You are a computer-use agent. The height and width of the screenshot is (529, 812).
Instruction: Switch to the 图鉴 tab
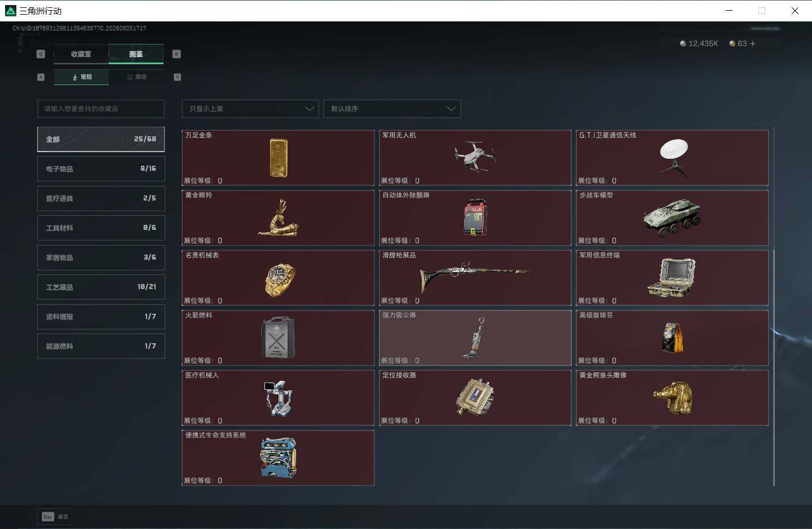pos(136,54)
